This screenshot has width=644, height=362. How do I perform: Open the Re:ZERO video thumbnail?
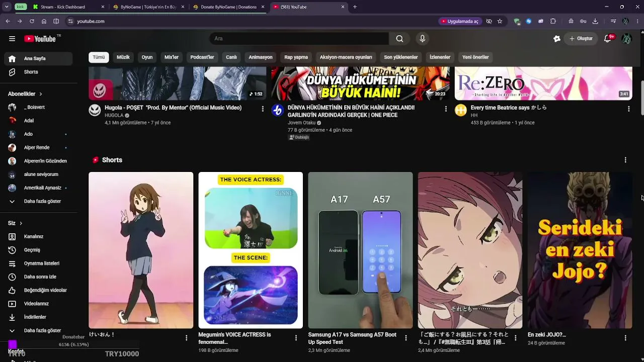[x=543, y=83]
